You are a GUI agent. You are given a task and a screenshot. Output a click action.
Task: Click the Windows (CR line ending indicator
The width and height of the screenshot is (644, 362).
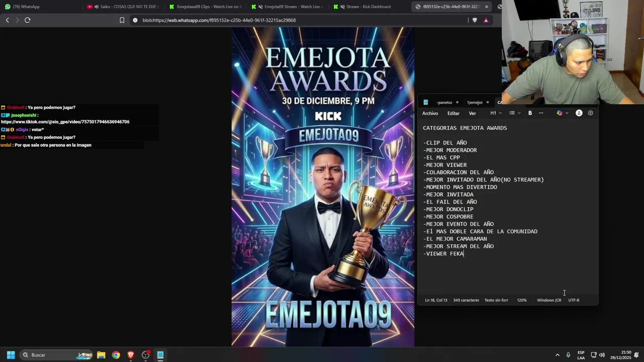click(549, 300)
